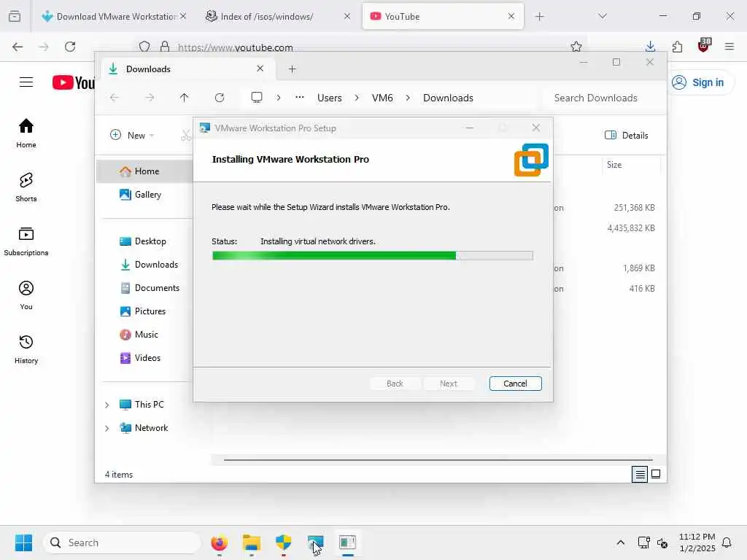This screenshot has height=560, width=747.
Task: Open the uBlock Origin extension icon
Action: coord(704,46)
